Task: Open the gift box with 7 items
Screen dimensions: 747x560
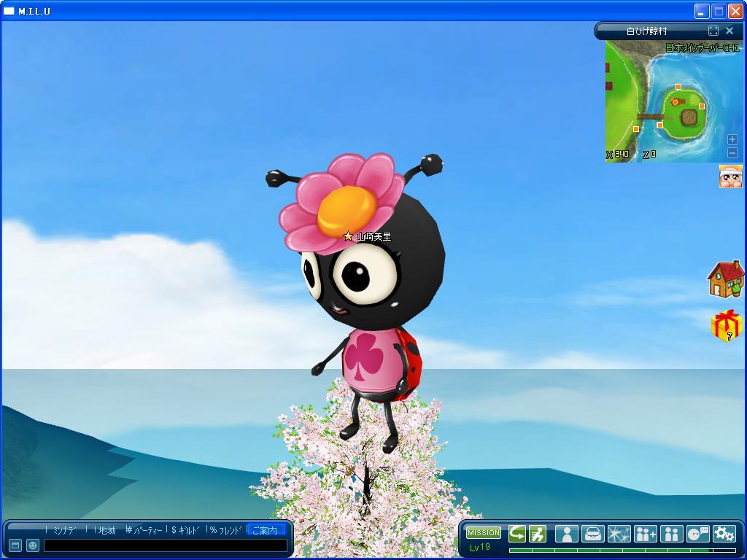Action: click(726, 325)
